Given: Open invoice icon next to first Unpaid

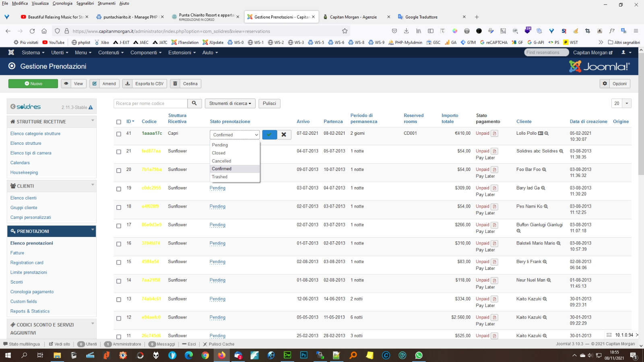Looking at the screenshot, I should (495, 134).
